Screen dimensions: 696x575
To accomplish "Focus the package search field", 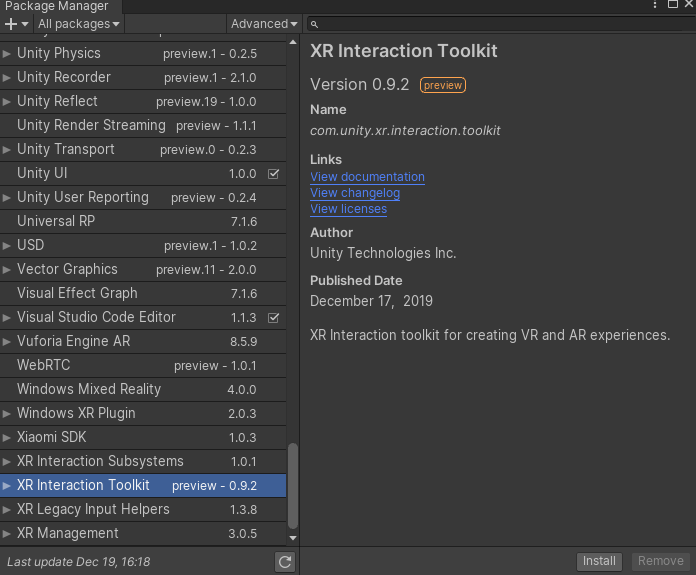I will pos(500,24).
